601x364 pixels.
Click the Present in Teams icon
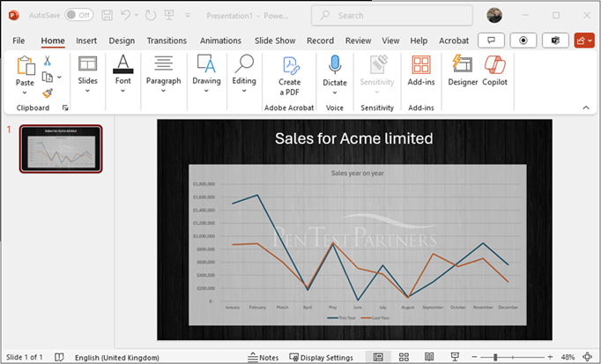[555, 41]
